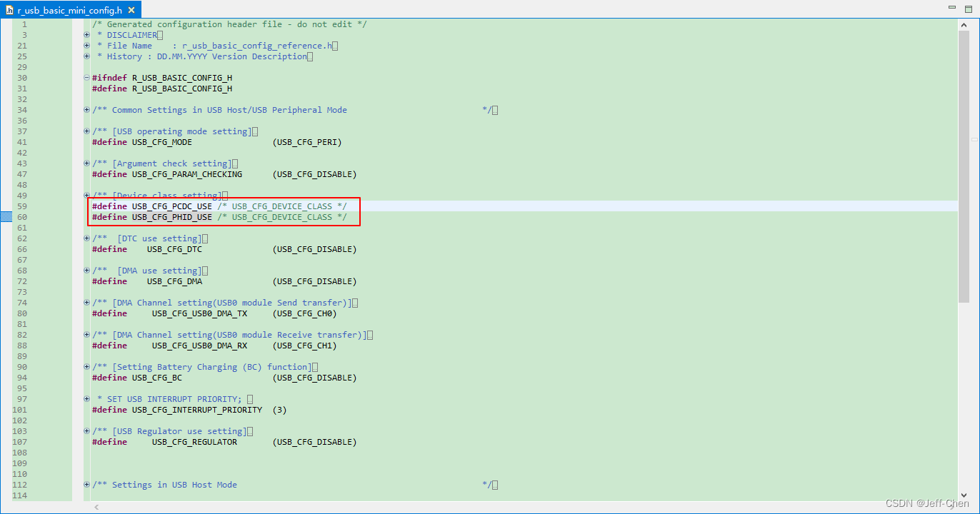Collapse the #ifndef R_USB_BASIC_CONFIG_H block
This screenshot has height=514, width=980.
[86, 78]
